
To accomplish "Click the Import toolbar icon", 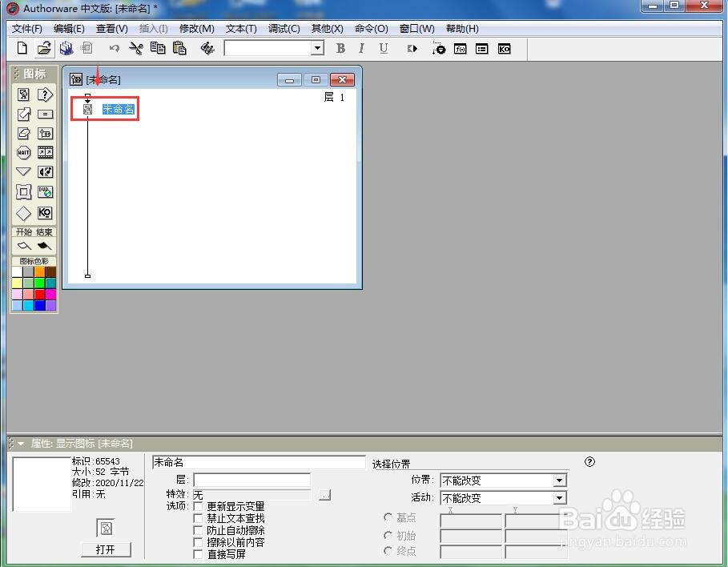I will coord(86,48).
